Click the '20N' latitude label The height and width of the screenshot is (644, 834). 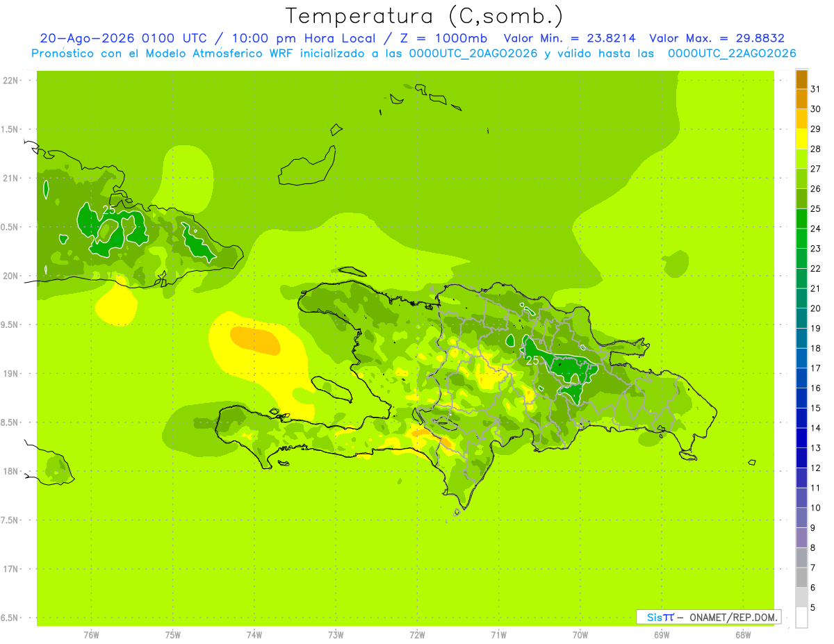point(10,276)
